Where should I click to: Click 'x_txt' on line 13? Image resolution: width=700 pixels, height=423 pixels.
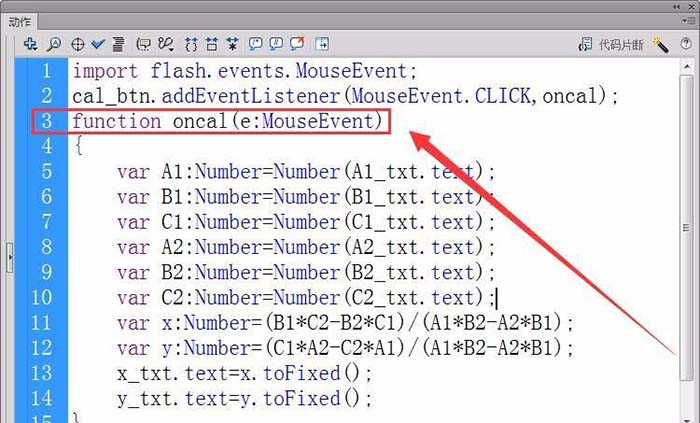click(x=145, y=374)
